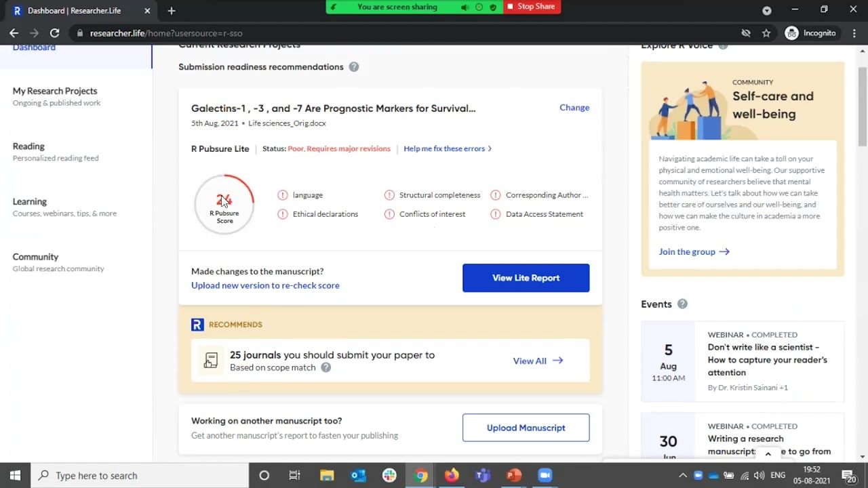Click the page vertical scrollbar
Image resolution: width=868 pixels, height=488 pixels.
pos(862,106)
